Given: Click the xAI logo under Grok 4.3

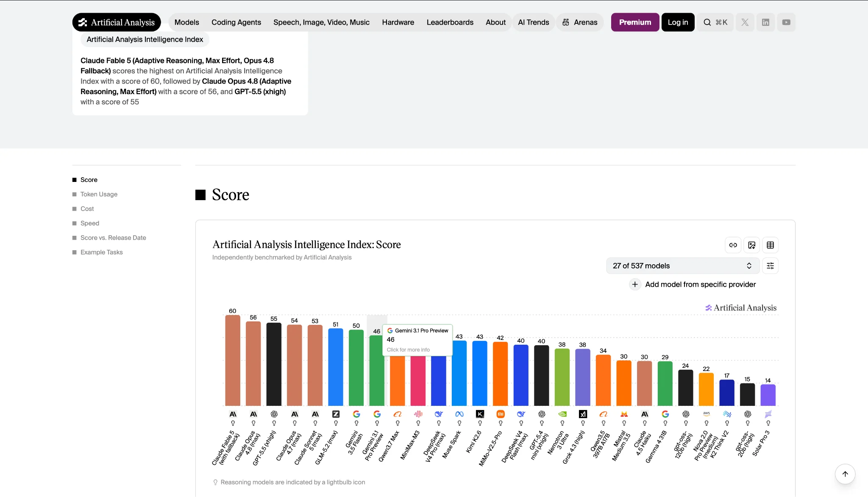Looking at the screenshot, I should click(x=583, y=414).
